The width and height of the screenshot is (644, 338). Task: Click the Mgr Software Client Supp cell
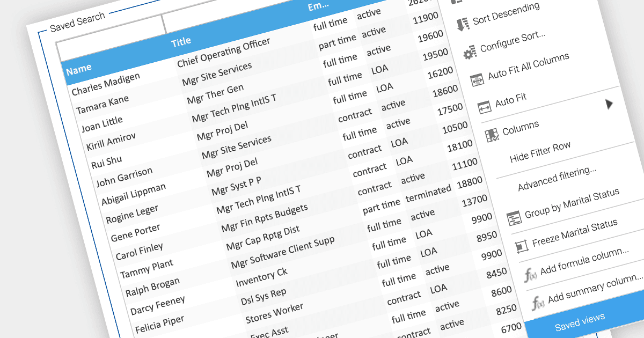click(x=282, y=253)
